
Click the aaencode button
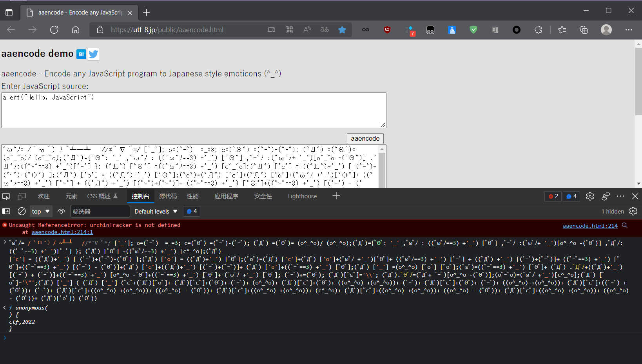tap(365, 139)
